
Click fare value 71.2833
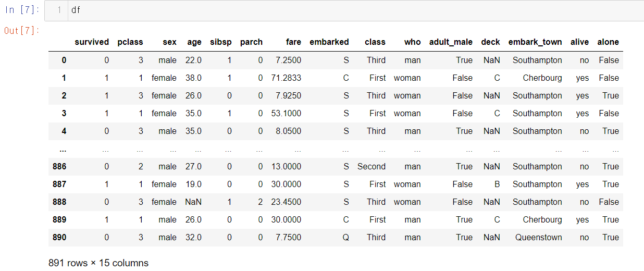[286, 78]
